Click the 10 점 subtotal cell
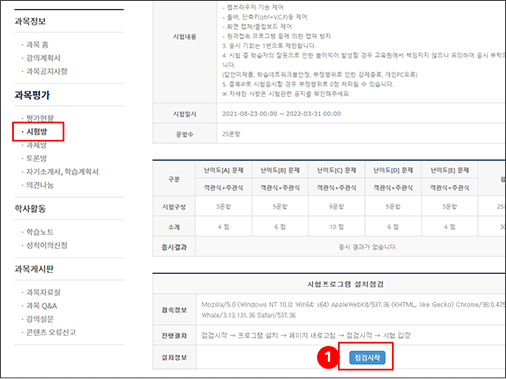The width and height of the screenshot is (506, 379). (x=337, y=227)
